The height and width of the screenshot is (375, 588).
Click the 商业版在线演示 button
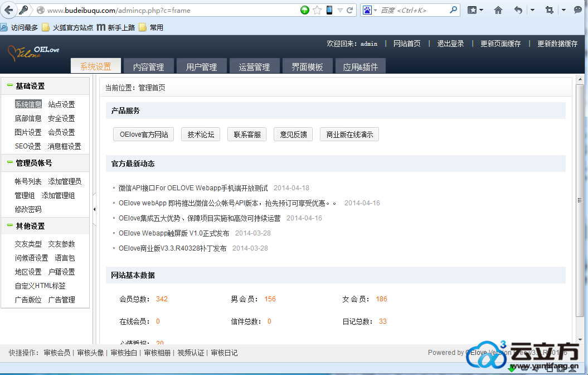coord(349,134)
